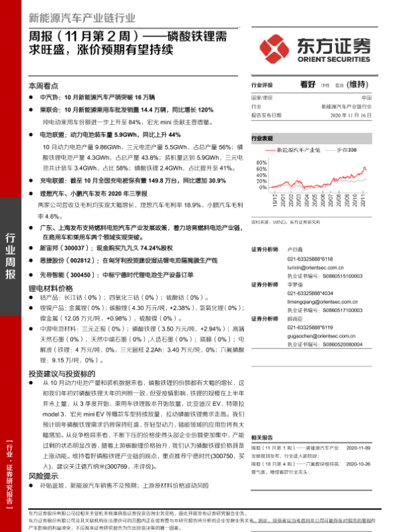Click the 本周看点 section heading
The width and height of the screenshot is (399, 532).
pyautogui.click(x=44, y=86)
